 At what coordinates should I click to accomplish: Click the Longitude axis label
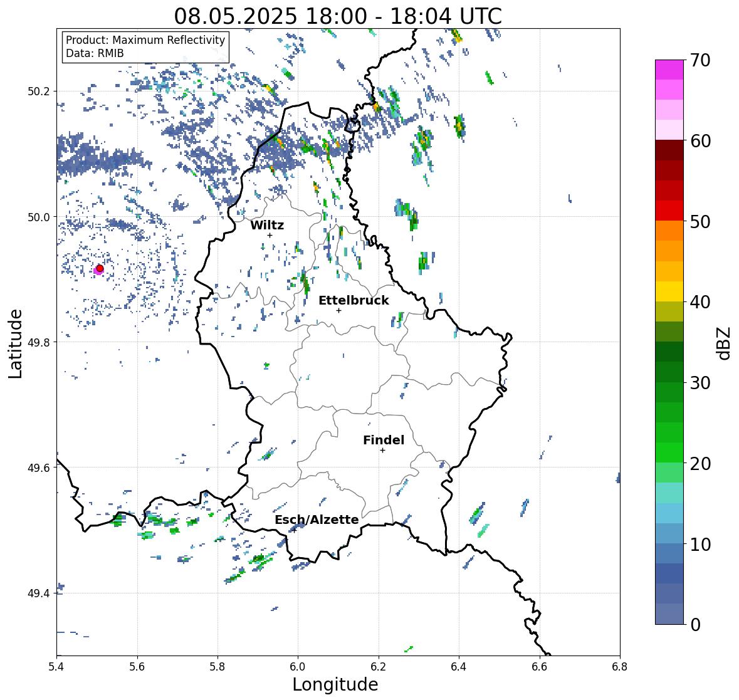coord(335,684)
